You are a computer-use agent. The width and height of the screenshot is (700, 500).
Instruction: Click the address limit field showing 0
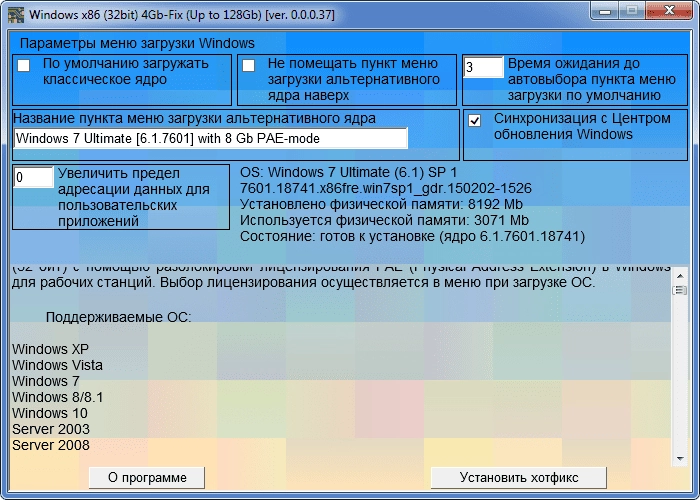[33, 178]
